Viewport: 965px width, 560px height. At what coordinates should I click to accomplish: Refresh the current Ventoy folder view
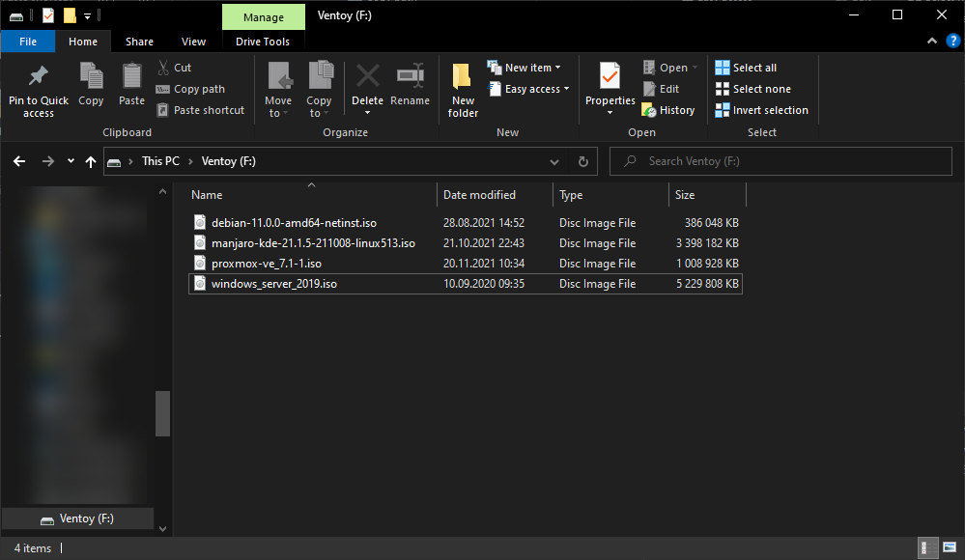click(x=582, y=161)
